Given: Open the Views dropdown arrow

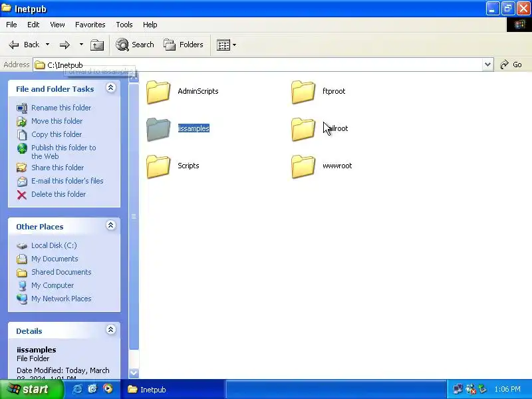Looking at the screenshot, I should click(x=234, y=45).
